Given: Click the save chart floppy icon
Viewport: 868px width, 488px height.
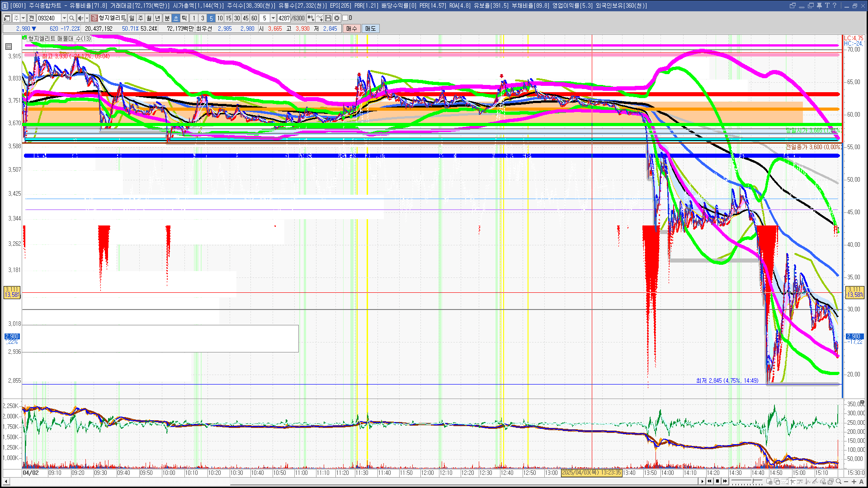Looking at the screenshot, I should pyautogui.click(x=328, y=18).
